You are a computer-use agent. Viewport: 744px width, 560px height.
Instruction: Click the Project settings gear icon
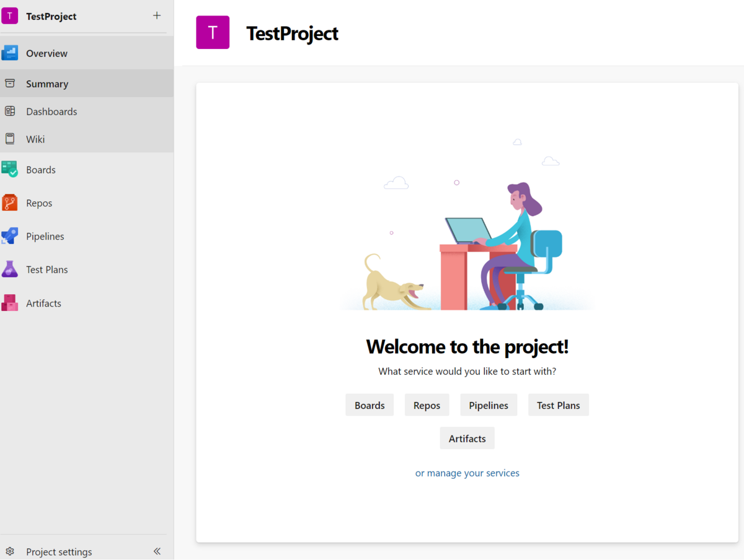(10, 551)
